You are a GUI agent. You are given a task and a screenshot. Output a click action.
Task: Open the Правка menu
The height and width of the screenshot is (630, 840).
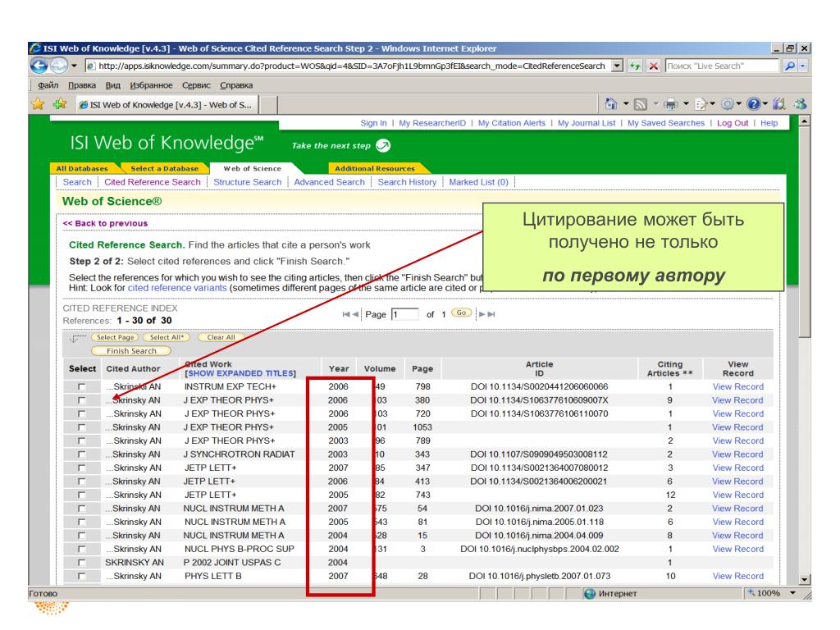(82, 85)
